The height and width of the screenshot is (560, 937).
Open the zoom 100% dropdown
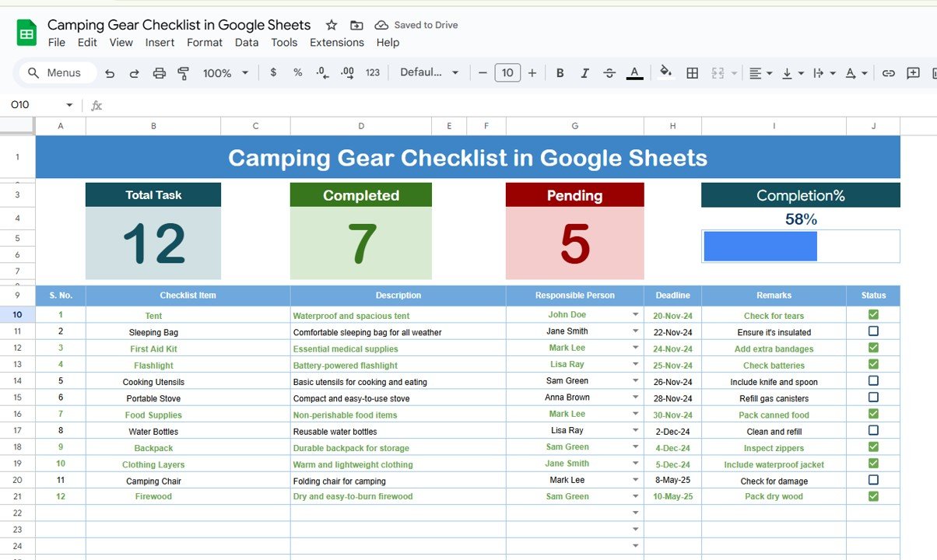[226, 73]
